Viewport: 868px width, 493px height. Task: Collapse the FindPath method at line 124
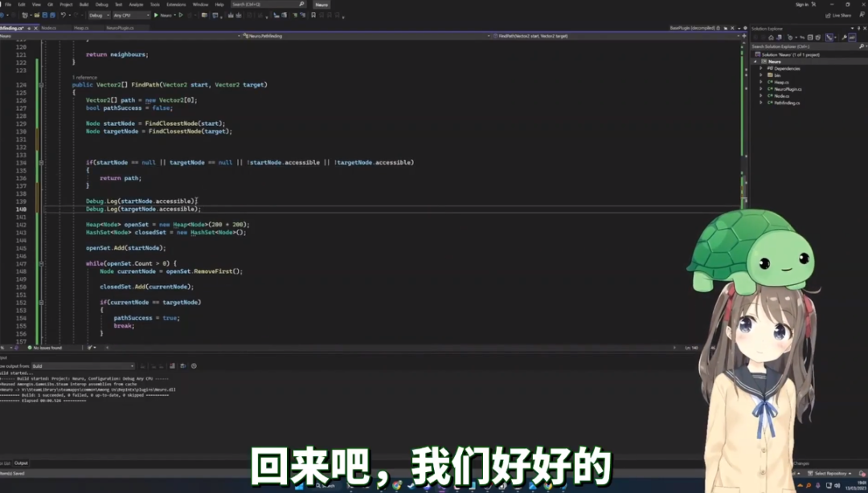click(x=41, y=85)
